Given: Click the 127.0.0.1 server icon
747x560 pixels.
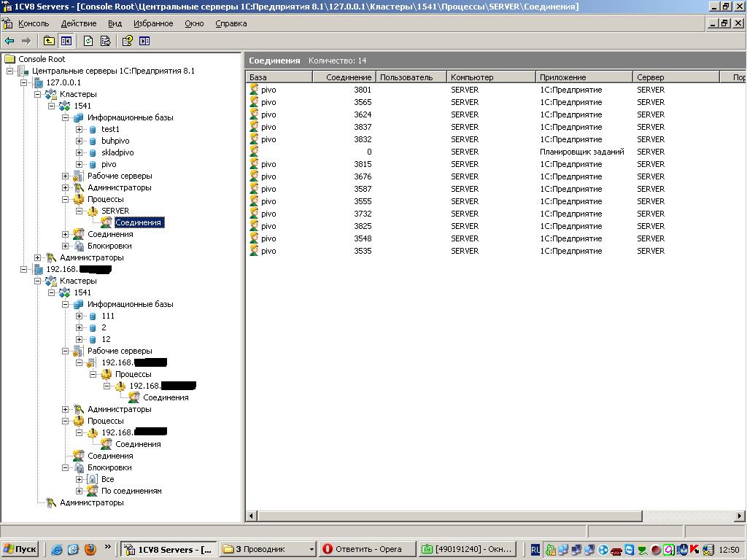Looking at the screenshot, I should [38, 82].
